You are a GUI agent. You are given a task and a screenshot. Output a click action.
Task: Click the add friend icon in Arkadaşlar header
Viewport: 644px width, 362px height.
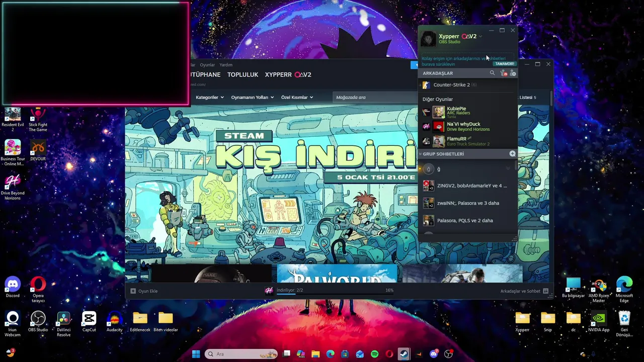(513, 73)
